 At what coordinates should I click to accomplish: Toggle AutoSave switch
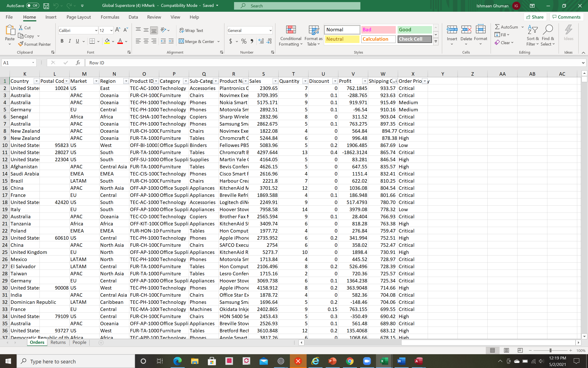pos(33,6)
